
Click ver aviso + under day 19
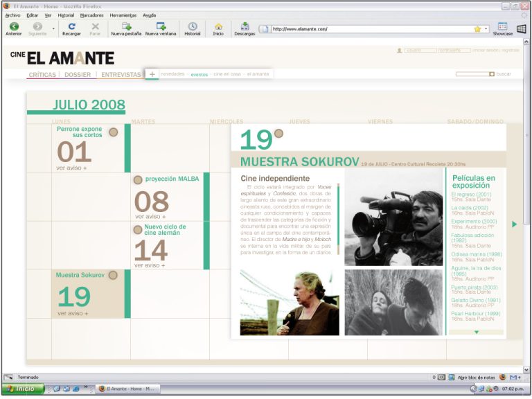pyautogui.click(x=73, y=314)
